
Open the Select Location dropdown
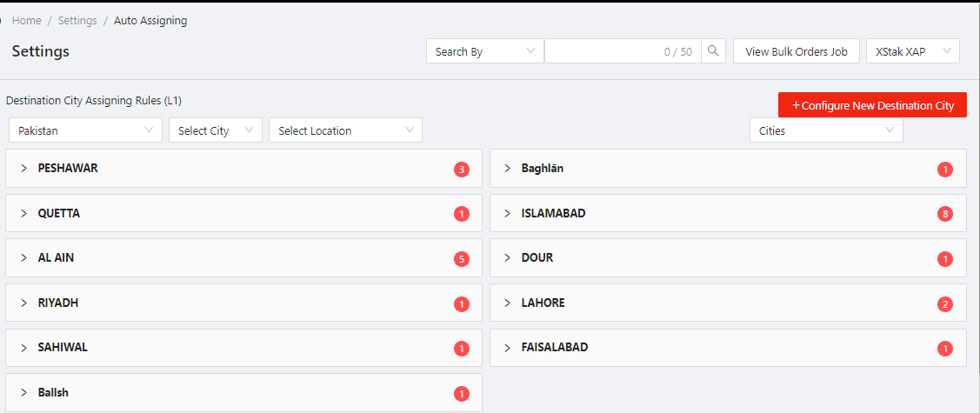(x=345, y=130)
